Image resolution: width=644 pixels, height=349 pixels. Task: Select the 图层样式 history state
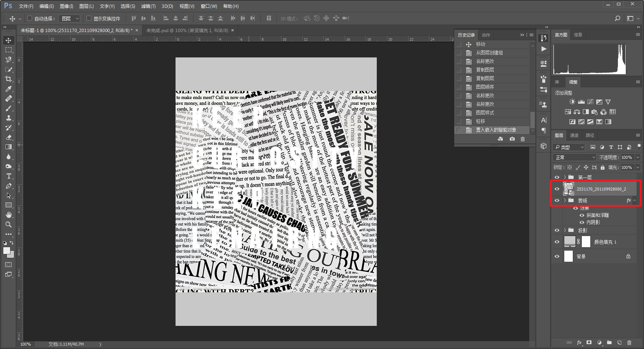[493, 113]
